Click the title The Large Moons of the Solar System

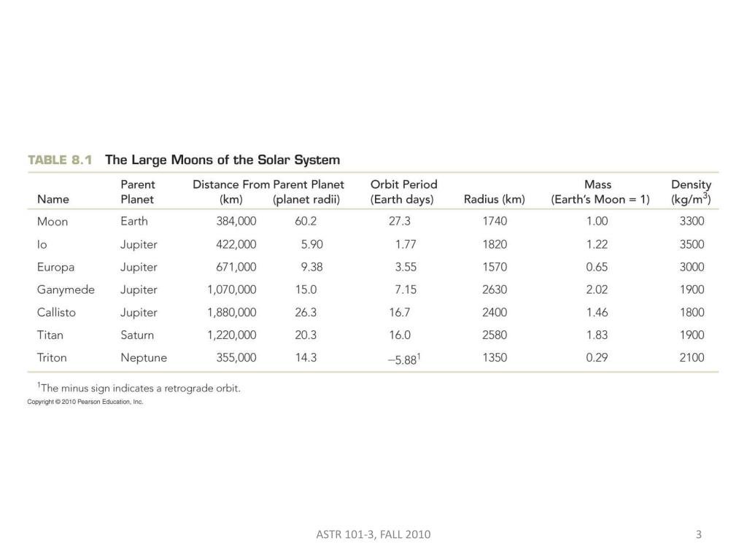222,160
